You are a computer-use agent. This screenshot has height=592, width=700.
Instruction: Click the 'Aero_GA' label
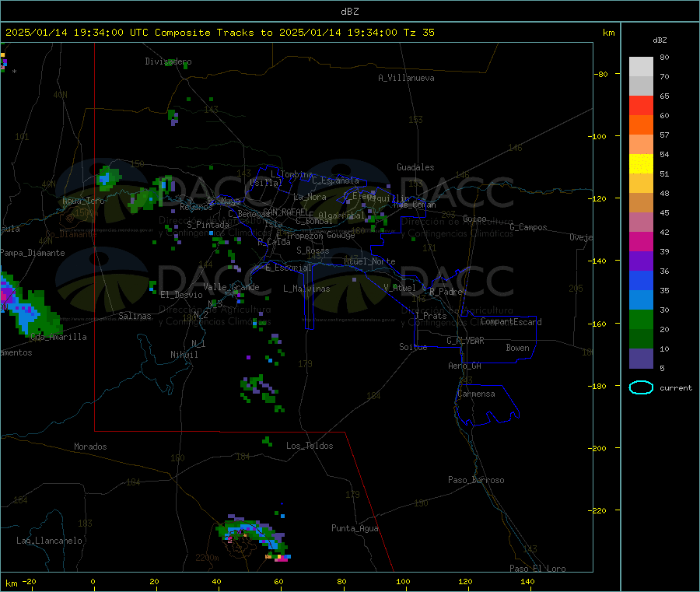tap(465, 366)
